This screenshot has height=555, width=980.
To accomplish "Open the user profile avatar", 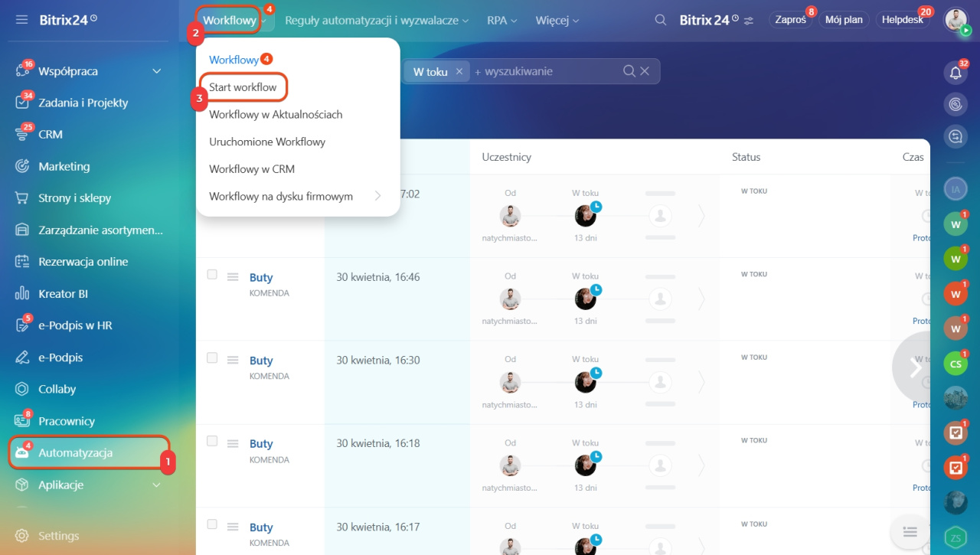I will click(x=955, y=20).
